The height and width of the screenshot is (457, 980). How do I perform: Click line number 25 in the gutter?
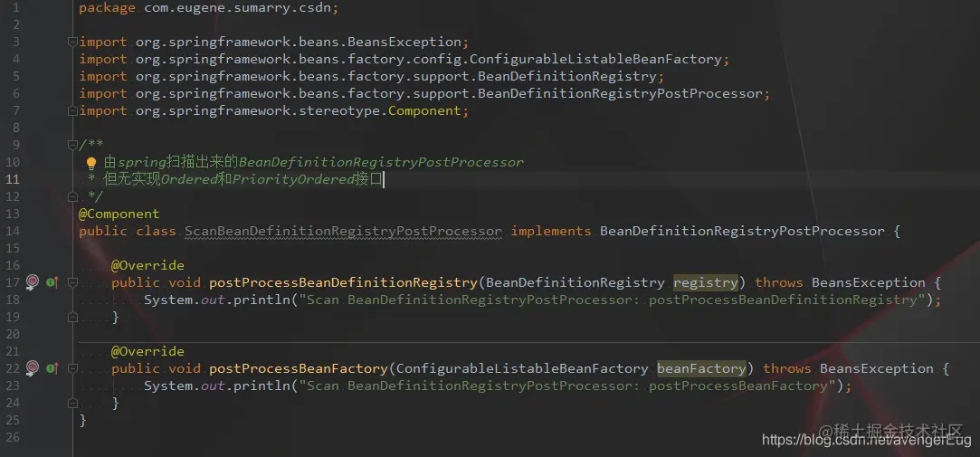click(13, 420)
